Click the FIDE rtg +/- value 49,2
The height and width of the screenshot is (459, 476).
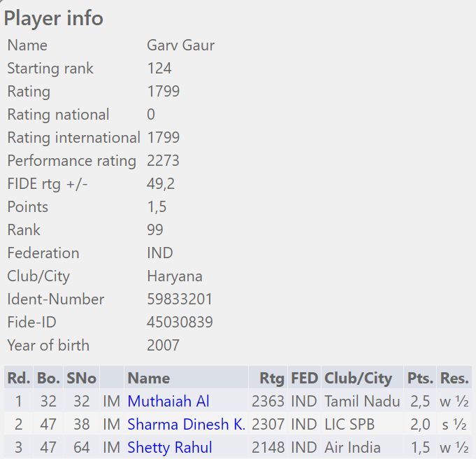point(160,184)
